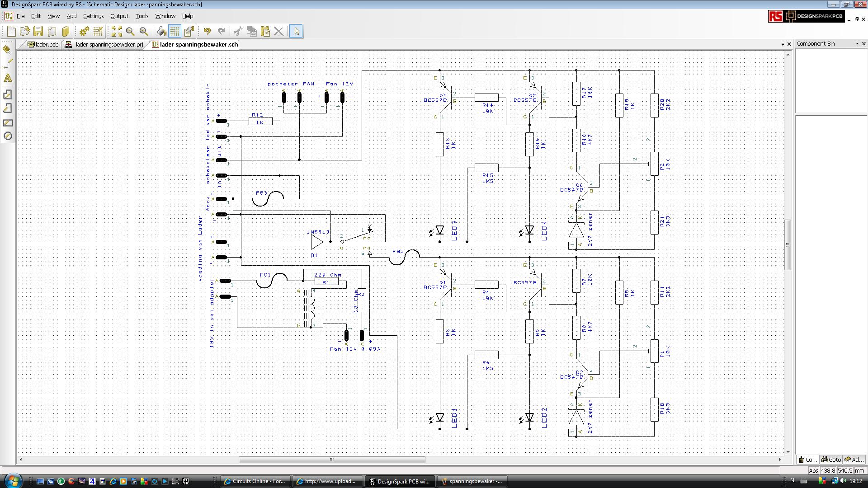Click the vertical scrollbar thumb

pyautogui.click(x=788, y=244)
